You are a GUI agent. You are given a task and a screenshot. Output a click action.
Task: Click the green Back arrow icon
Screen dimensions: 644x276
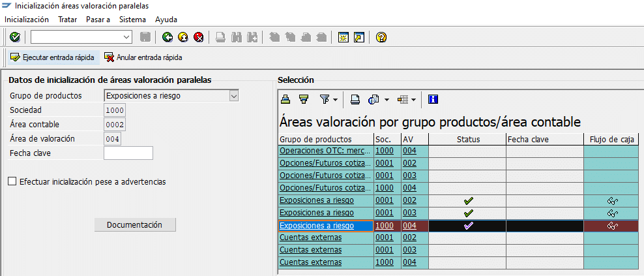[168, 37]
